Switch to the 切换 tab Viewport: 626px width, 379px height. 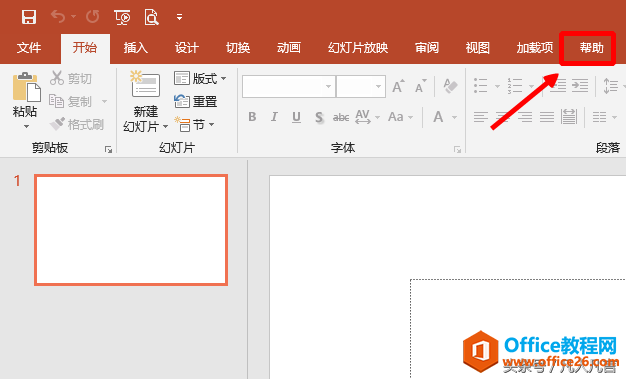pyautogui.click(x=238, y=48)
